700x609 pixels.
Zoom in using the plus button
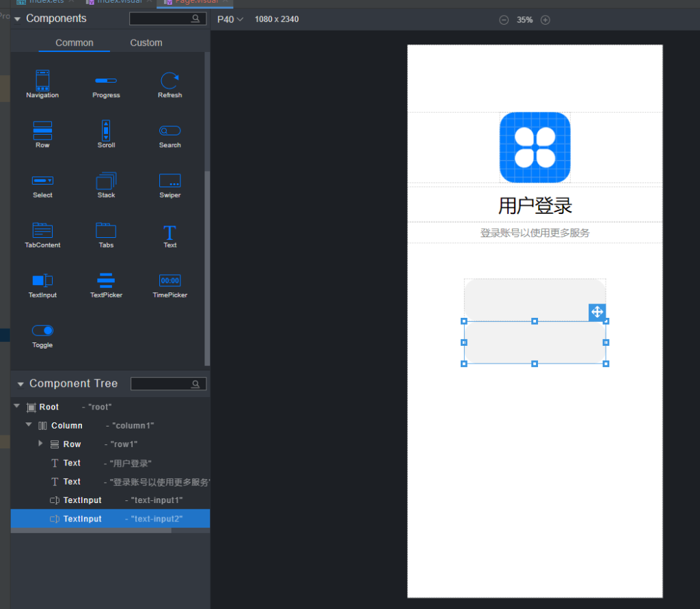coord(546,20)
